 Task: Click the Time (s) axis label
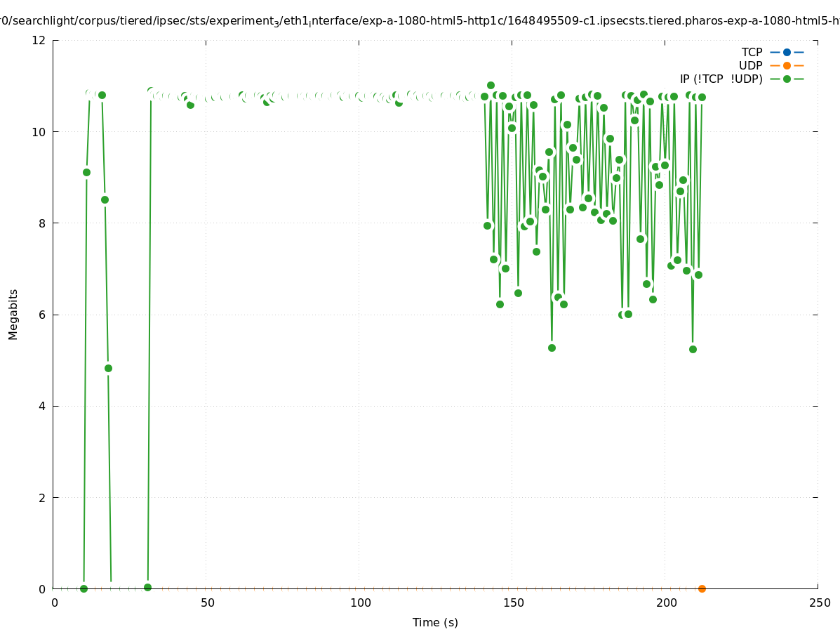tap(435, 622)
